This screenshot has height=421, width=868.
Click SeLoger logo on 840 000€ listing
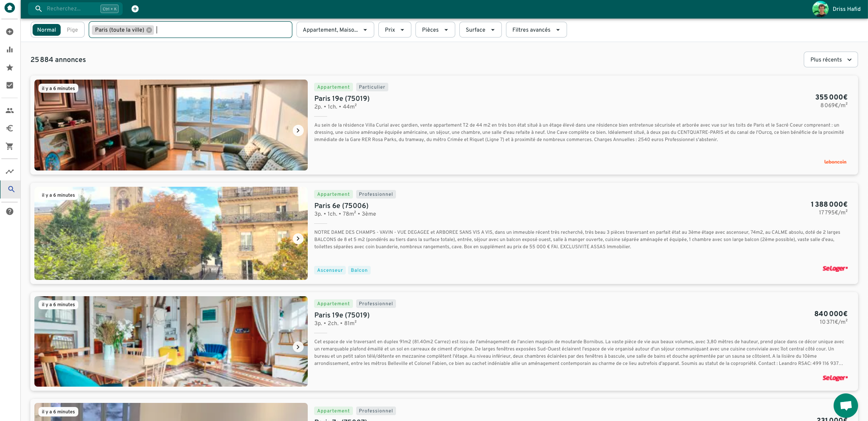point(835,378)
